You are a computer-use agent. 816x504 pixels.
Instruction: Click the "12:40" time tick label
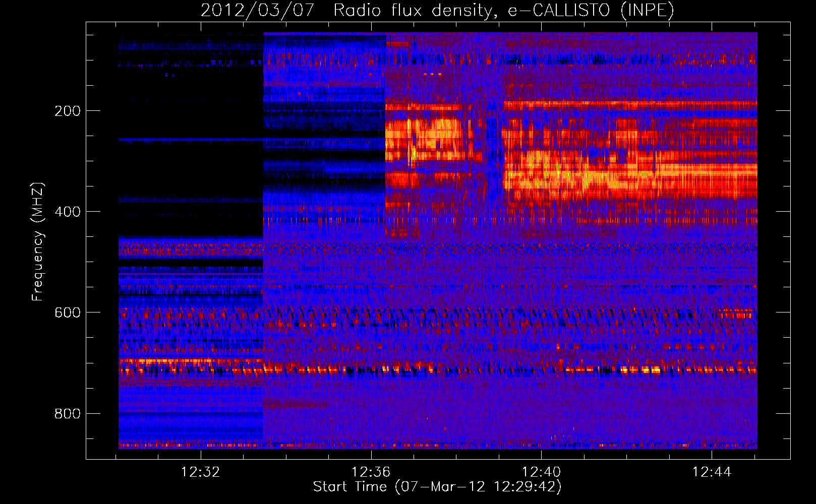coord(541,472)
